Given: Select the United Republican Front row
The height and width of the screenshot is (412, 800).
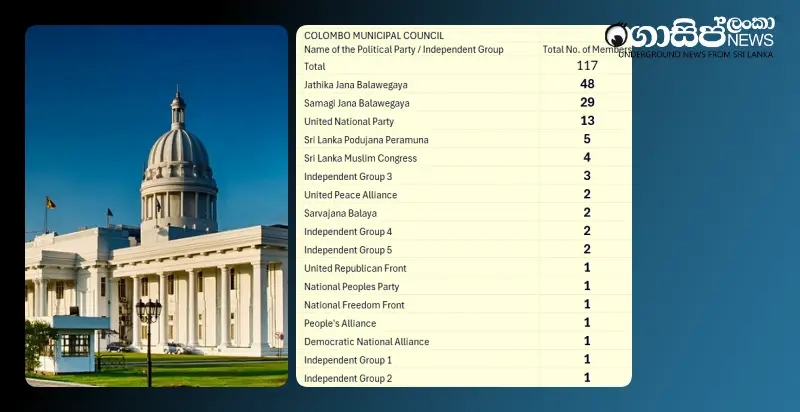Looking at the screenshot, I should point(355,268).
